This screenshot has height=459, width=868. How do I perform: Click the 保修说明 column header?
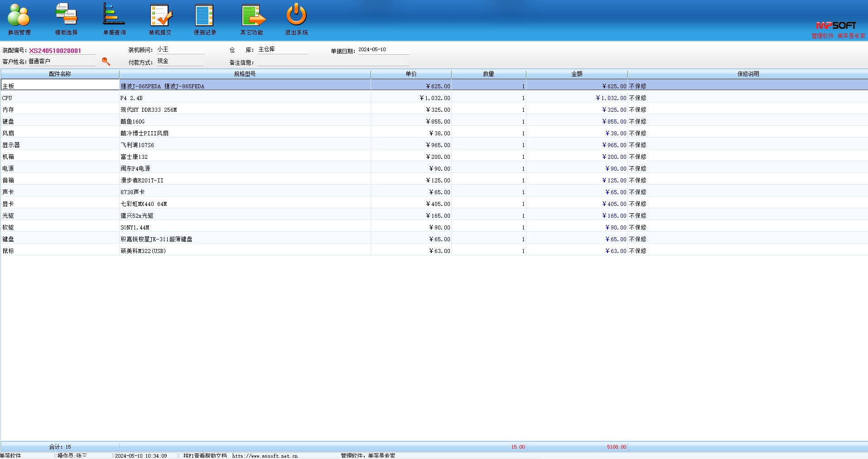click(x=747, y=74)
